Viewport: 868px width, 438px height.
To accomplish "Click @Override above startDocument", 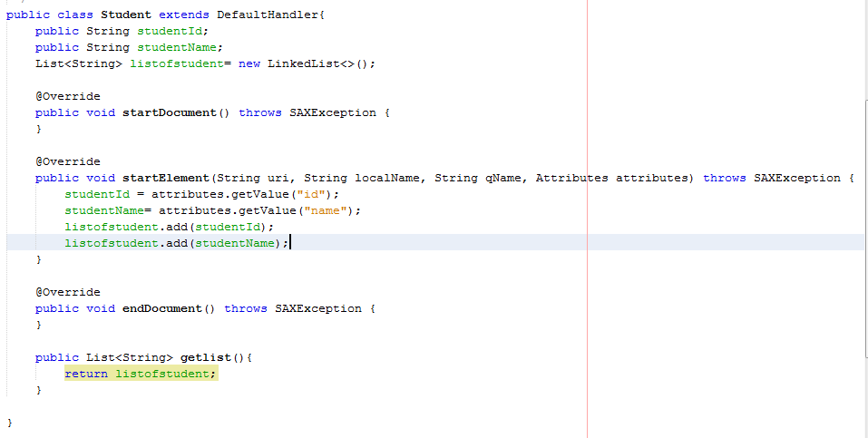I will [x=68, y=96].
